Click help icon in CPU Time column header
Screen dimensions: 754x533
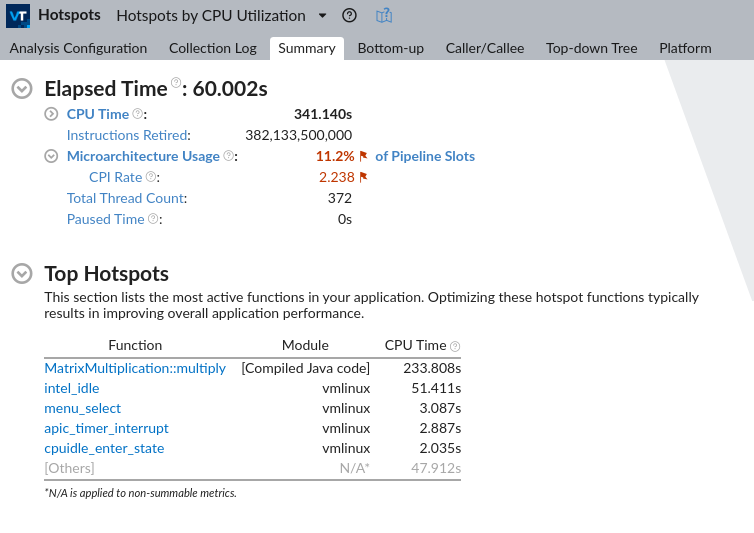point(455,346)
